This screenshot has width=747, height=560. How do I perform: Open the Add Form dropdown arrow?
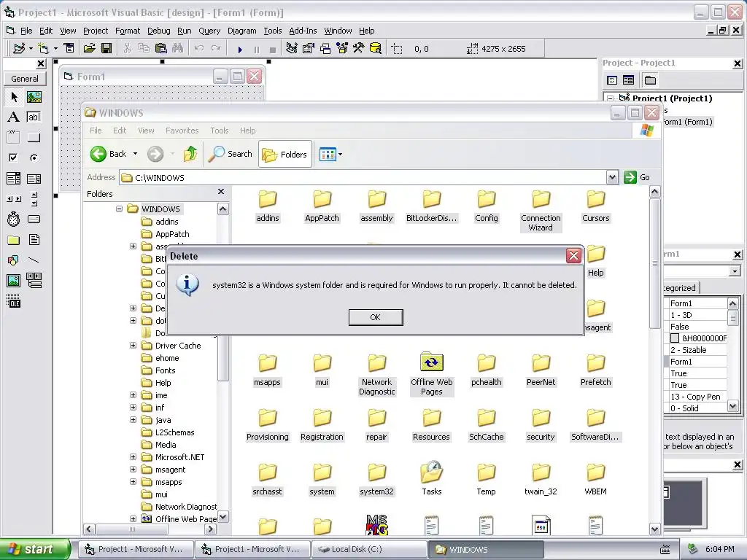55,49
